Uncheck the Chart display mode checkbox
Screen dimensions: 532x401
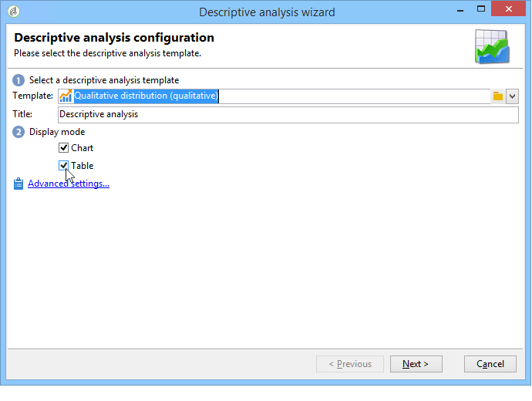(63, 148)
